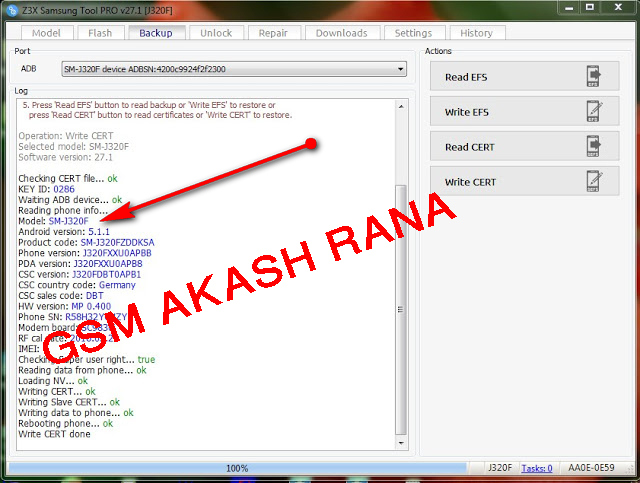
Task: Click the Write CERT pencil icon
Action: click(x=593, y=181)
